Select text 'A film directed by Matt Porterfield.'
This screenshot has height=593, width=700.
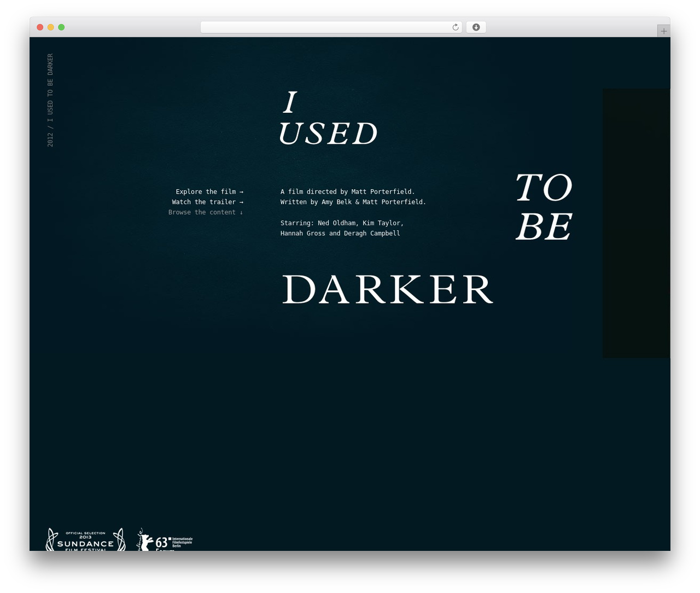(348, 191)
